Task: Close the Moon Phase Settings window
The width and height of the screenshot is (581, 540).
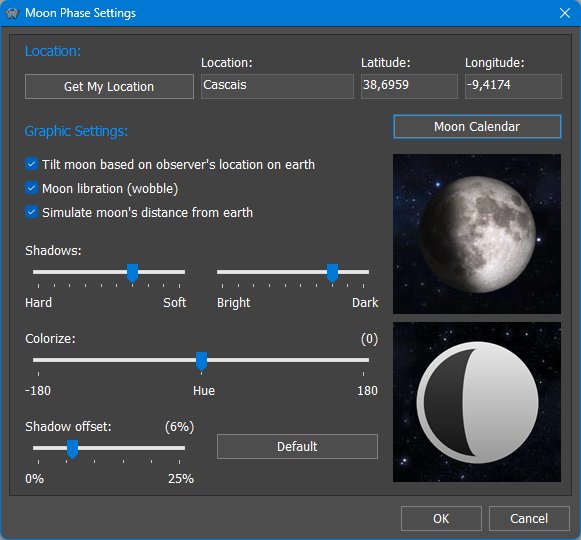Action: 565,13
